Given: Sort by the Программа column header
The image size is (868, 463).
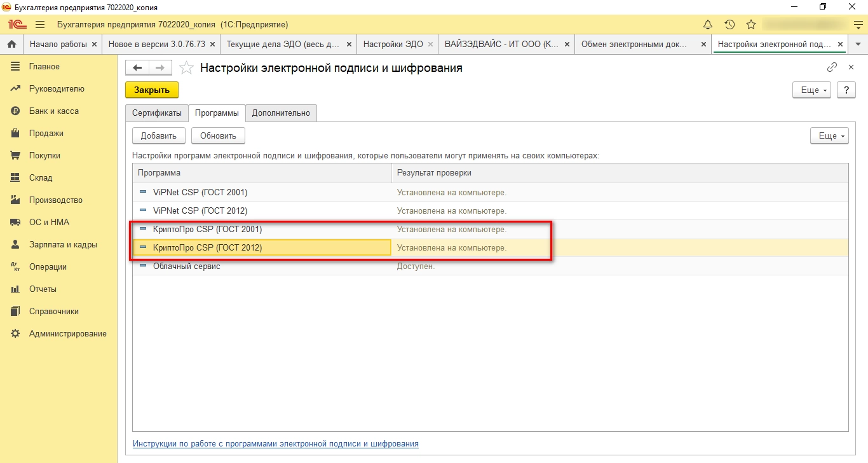Looking at the screenshot, I should point(262,173).
